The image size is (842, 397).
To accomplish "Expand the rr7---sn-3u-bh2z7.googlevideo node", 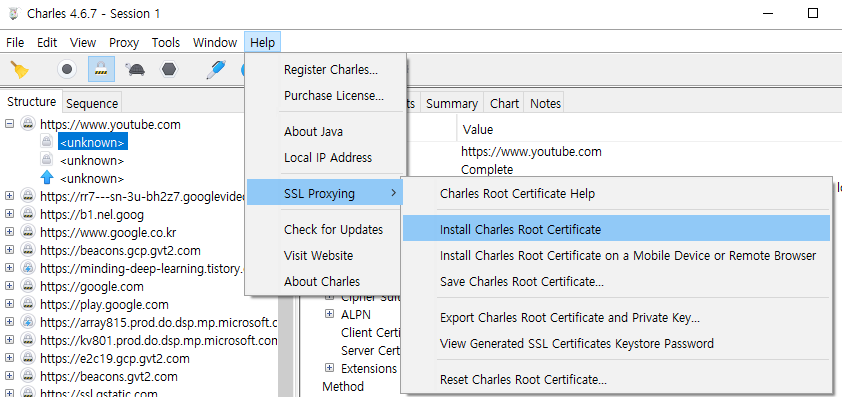I will 9,196.
